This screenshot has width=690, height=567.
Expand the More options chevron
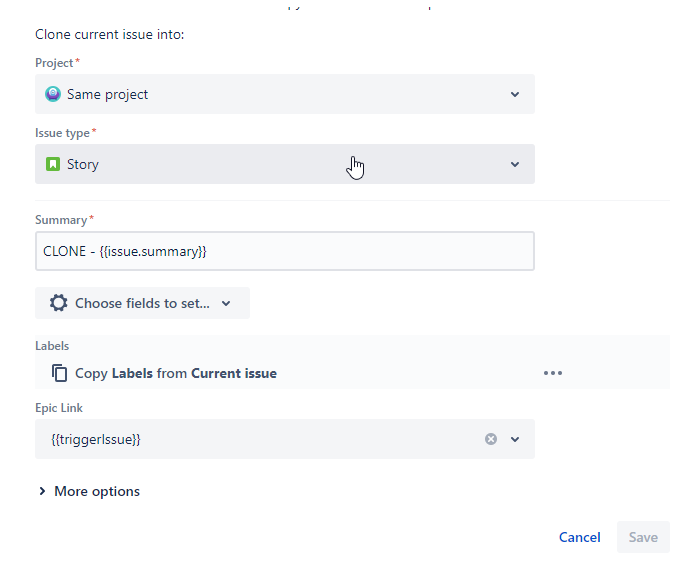[42, 491]
